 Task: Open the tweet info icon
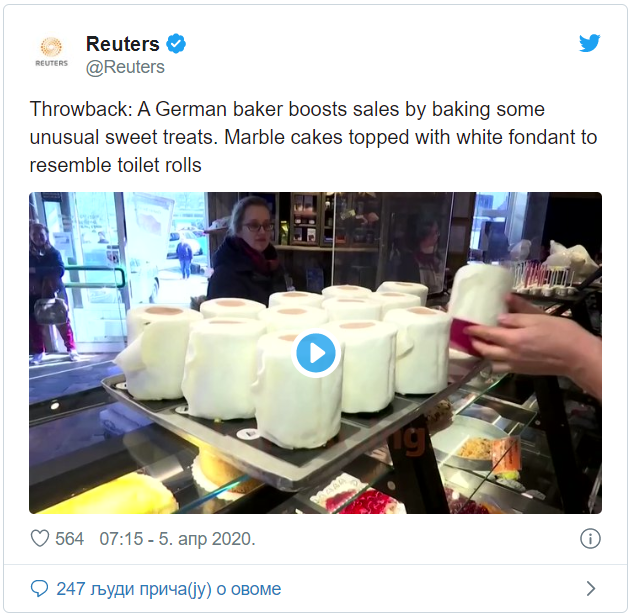click(x=590, y=538)
